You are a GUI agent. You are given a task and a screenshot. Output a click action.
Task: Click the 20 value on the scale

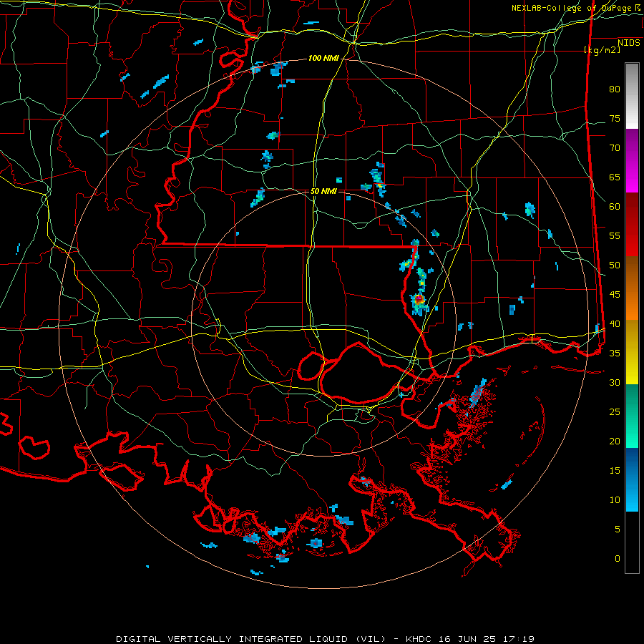tap(615, 441)
